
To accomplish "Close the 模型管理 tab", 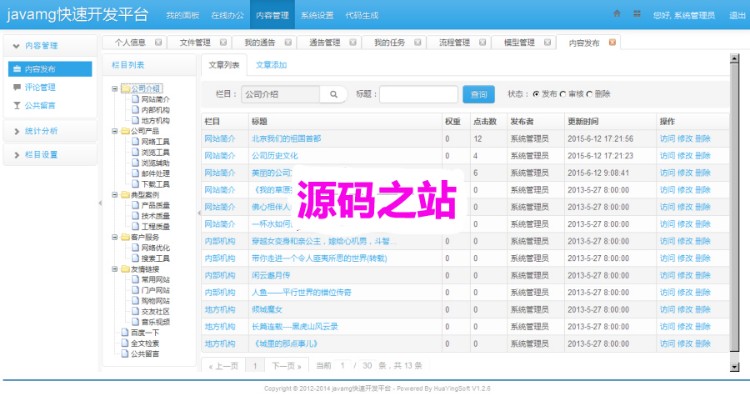I will pos(547,42).
